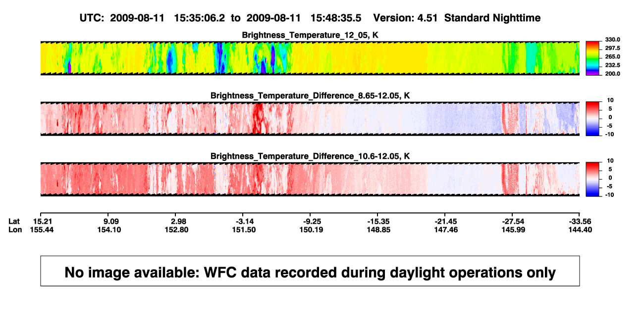The width and height of the screenshot is (644, 330).
Task: Click longitude value '151.50'
Action: [x=244, y=230]
